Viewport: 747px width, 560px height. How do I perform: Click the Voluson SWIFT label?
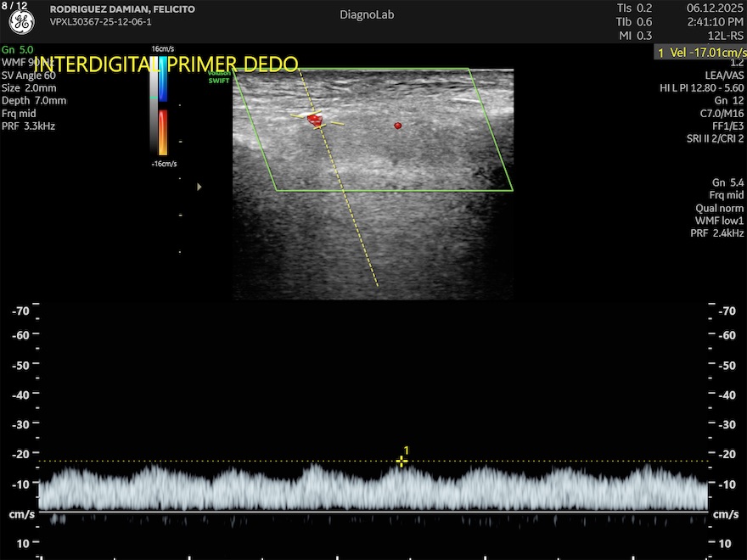(219, 78)
